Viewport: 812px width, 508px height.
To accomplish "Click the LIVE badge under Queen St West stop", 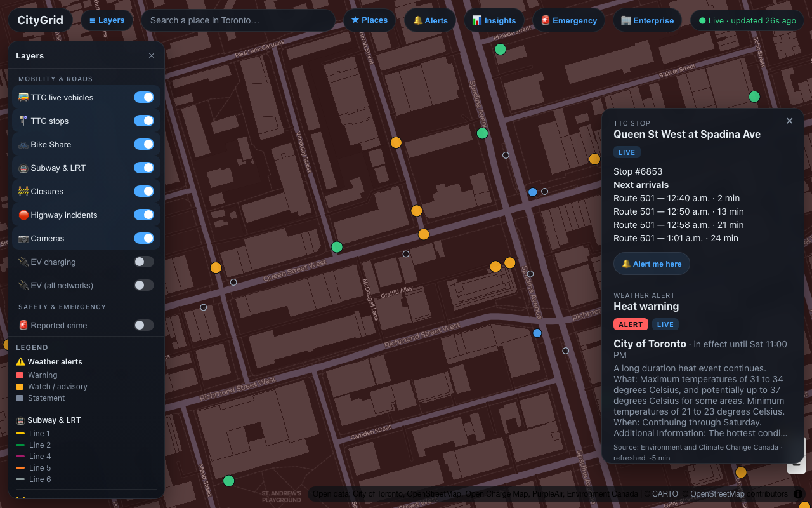I will [627, 152].
